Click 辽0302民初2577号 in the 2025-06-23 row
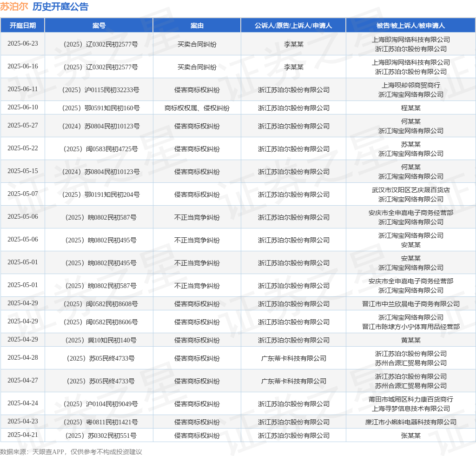Image resolution: width=476 pixels, height=456 pixels. coord(112,44)
